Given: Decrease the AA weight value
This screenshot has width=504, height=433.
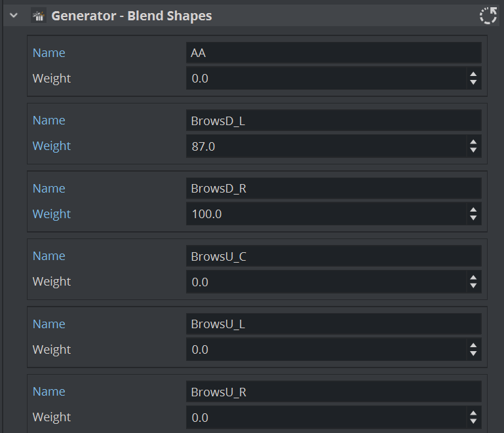Looking at the screenshot, I should pos(473,83).
